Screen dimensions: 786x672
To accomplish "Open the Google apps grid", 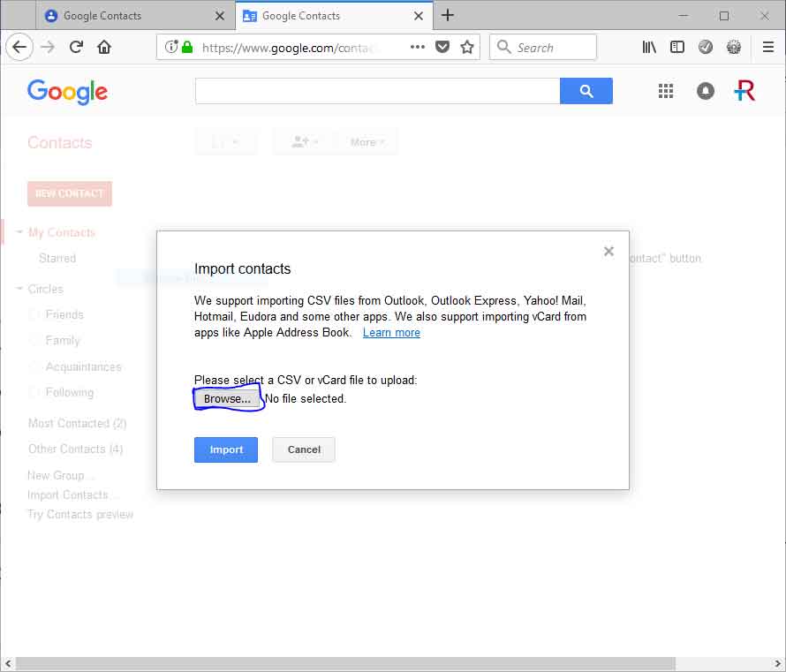I will point(666,91).
